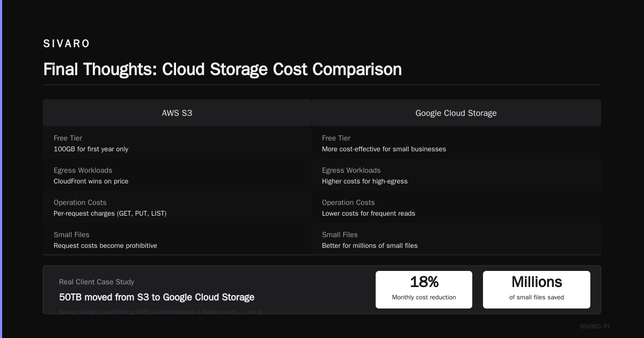Viewport: 644px width, 338px height.
Task: Click Operation Costs label in Google Cloud column
Action: 348,202
